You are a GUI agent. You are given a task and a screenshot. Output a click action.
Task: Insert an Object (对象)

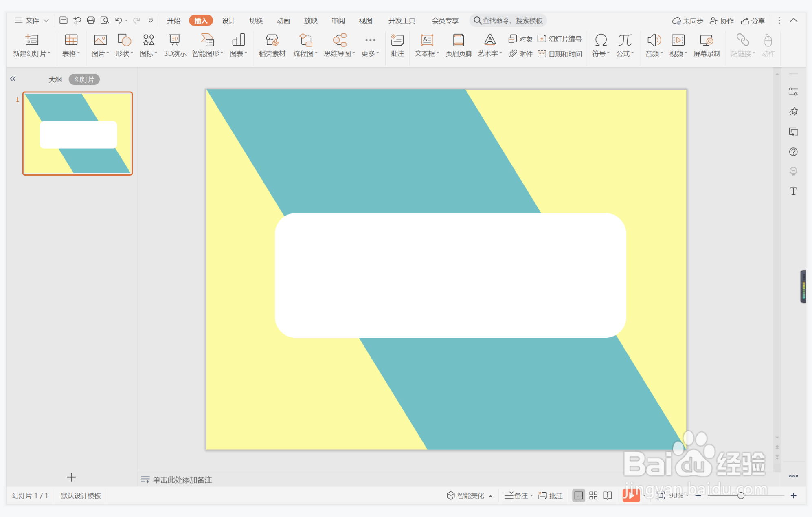tap(520, 39)
